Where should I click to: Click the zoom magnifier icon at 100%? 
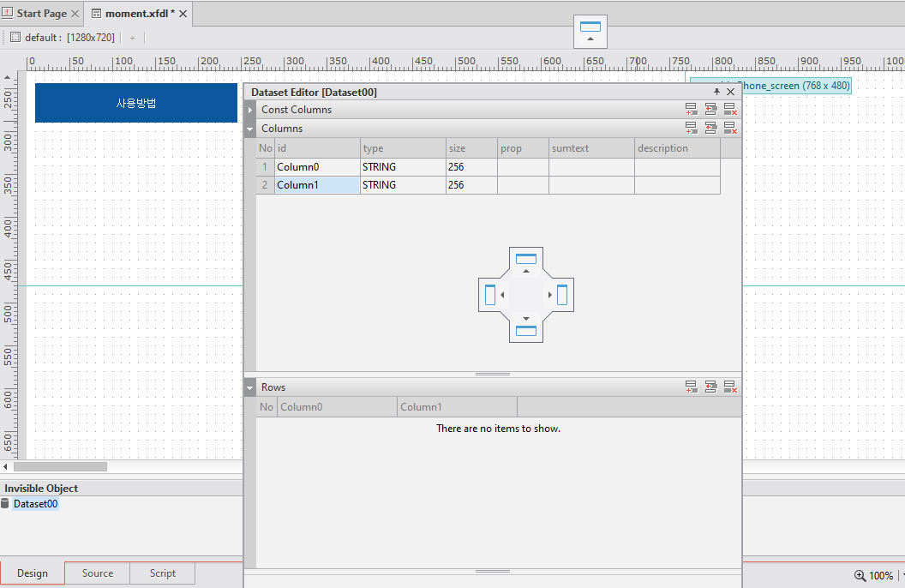[860, 576]
